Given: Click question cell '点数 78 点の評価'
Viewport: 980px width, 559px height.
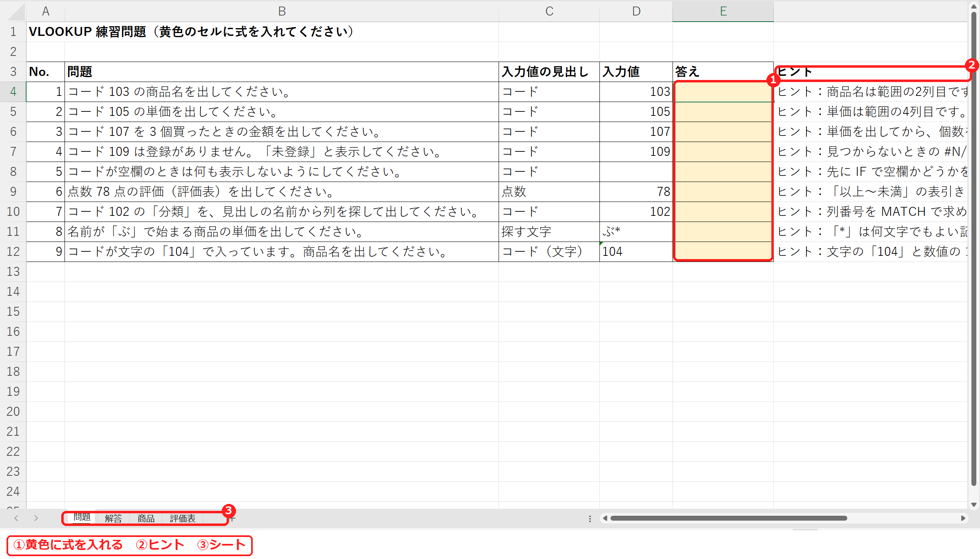Looking at the screenshot, I should click(x=282, y=192).
